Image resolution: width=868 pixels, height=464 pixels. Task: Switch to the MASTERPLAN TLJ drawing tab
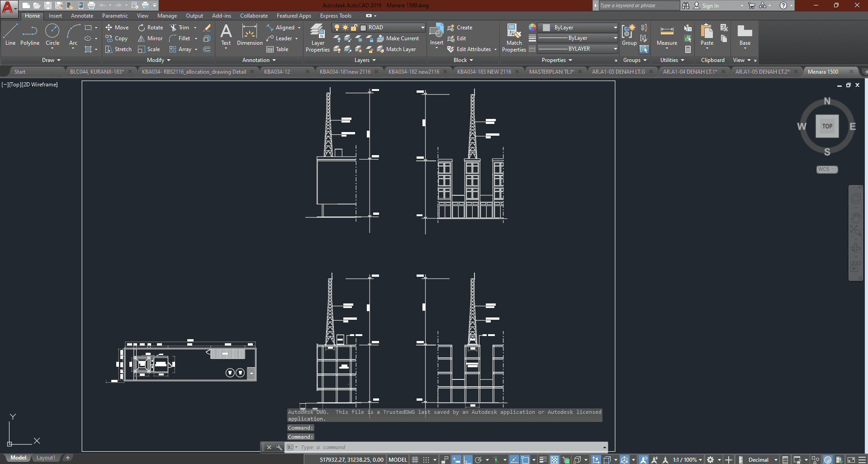[551, 71]
